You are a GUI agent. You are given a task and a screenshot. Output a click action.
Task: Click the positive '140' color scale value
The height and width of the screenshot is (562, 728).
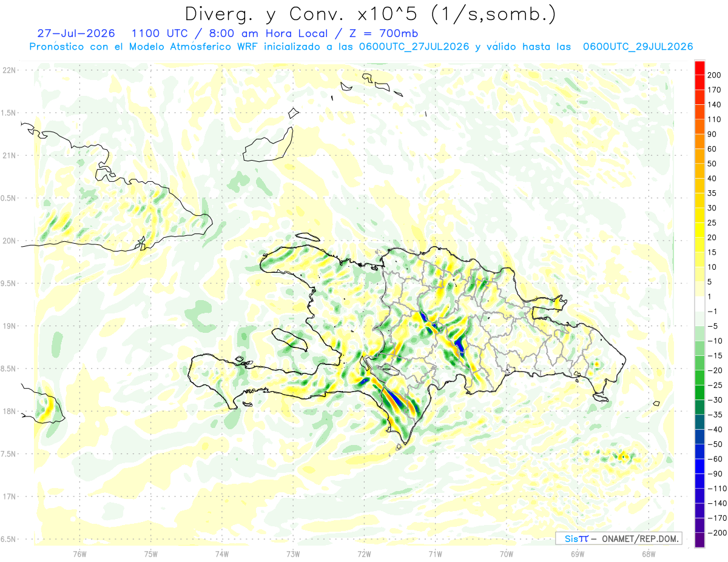715,104
